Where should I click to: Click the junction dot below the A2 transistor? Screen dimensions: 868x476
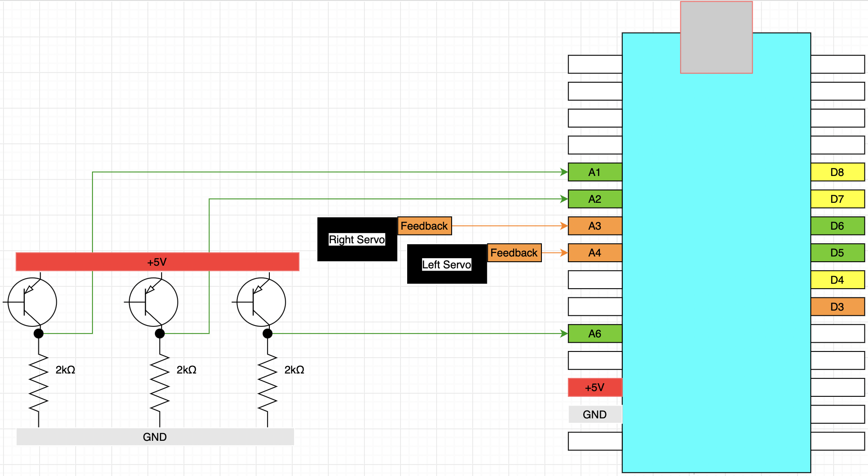point(160,333)
